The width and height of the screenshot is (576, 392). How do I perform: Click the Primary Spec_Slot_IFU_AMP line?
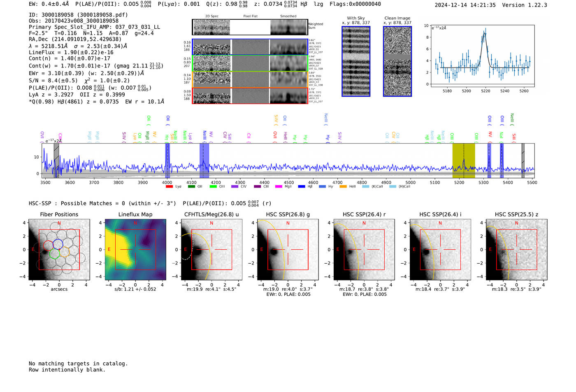click(95, 27)
